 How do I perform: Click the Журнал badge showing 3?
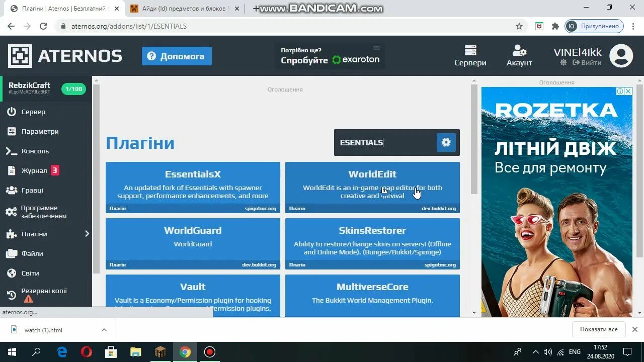55,170
